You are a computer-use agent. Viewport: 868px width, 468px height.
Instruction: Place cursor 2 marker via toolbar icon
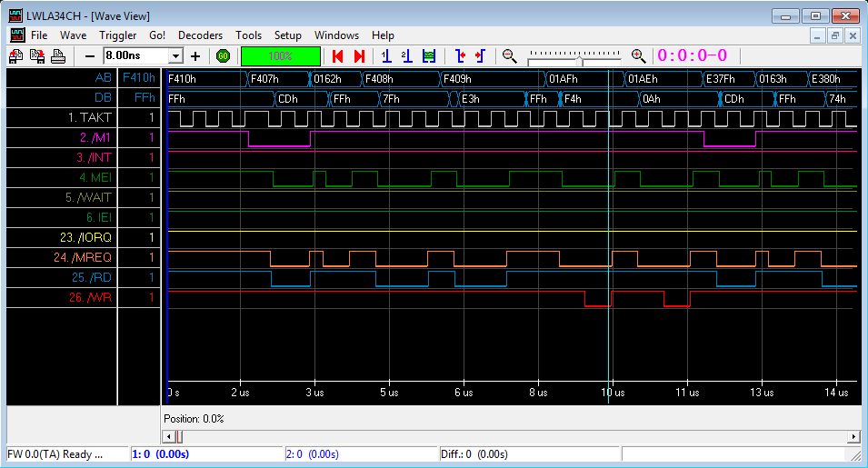[406, 56]
